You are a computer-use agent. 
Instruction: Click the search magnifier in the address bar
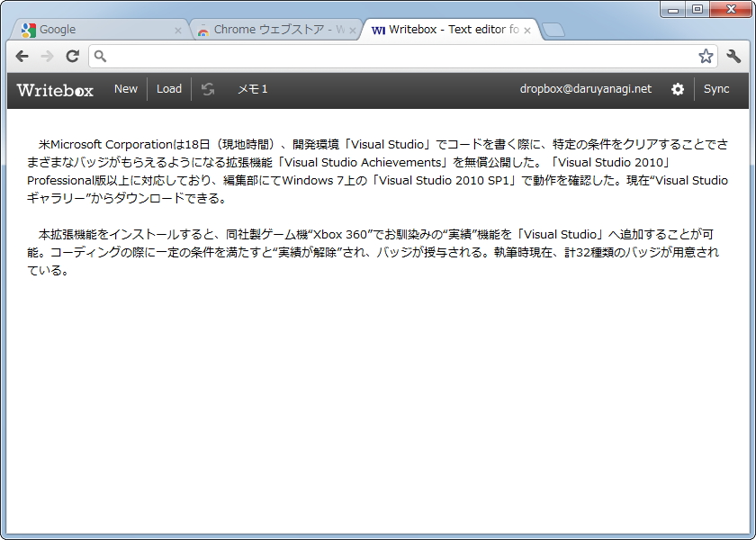100,57
